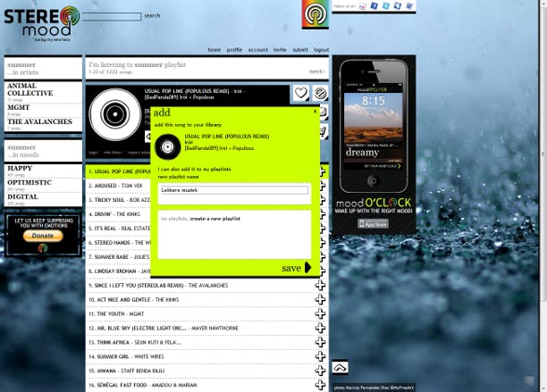Open the rainbow radio-wave badge icon
Image resolution: width=547 pixels, height=392 pixels.
[x=315, y=14]
